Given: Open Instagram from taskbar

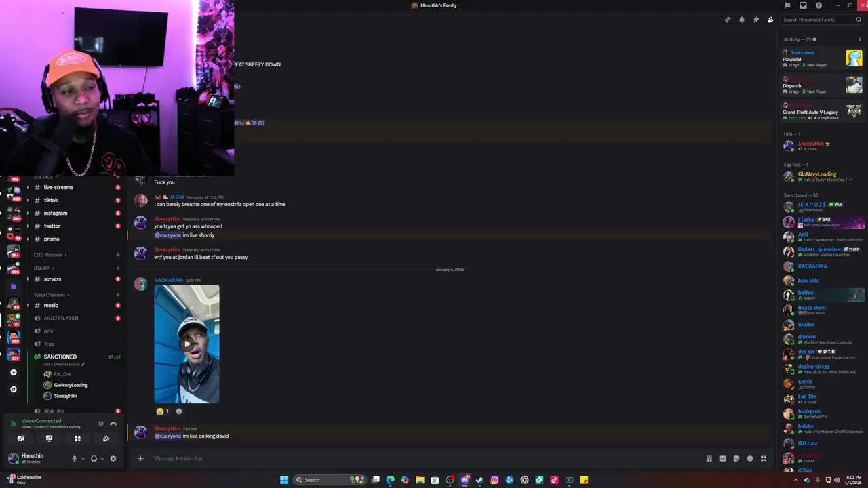Looking at the screenshot, I should click(x=494, y=480).
